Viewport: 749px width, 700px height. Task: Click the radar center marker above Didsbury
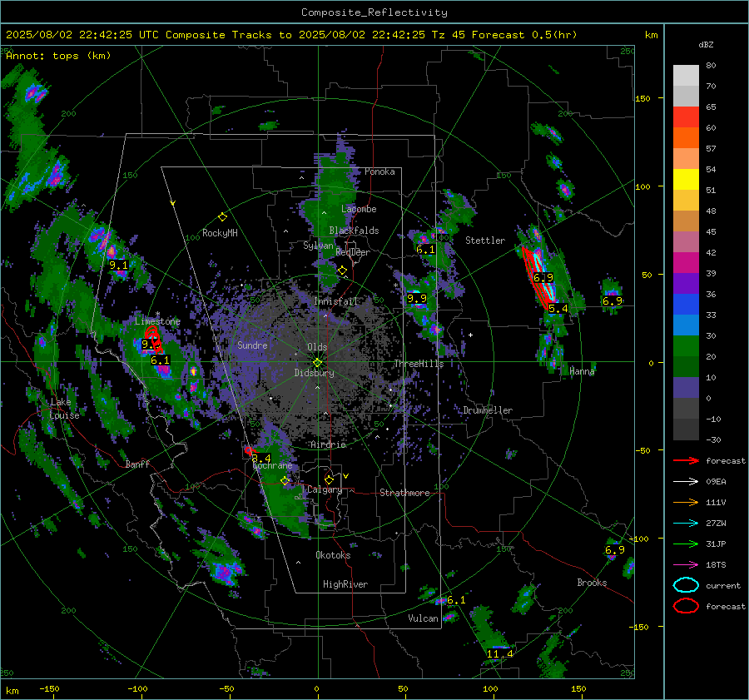[x=317, y=363]
